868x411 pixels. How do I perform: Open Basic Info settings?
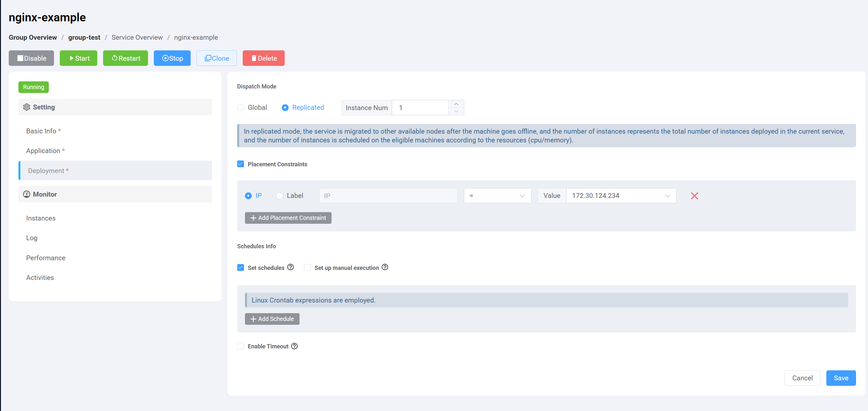point(115,131)
